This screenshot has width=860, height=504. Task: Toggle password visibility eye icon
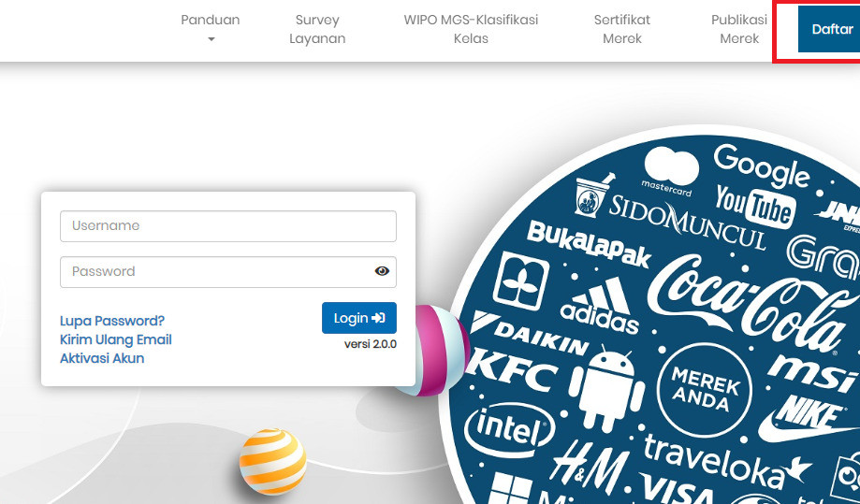(x=382, y=271)
